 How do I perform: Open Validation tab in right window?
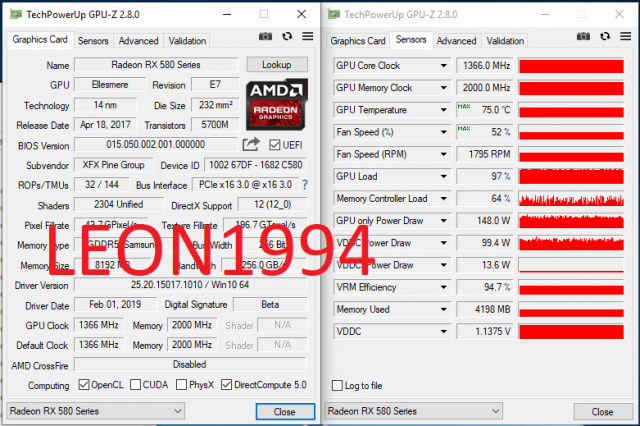click(x=505, y=41)
